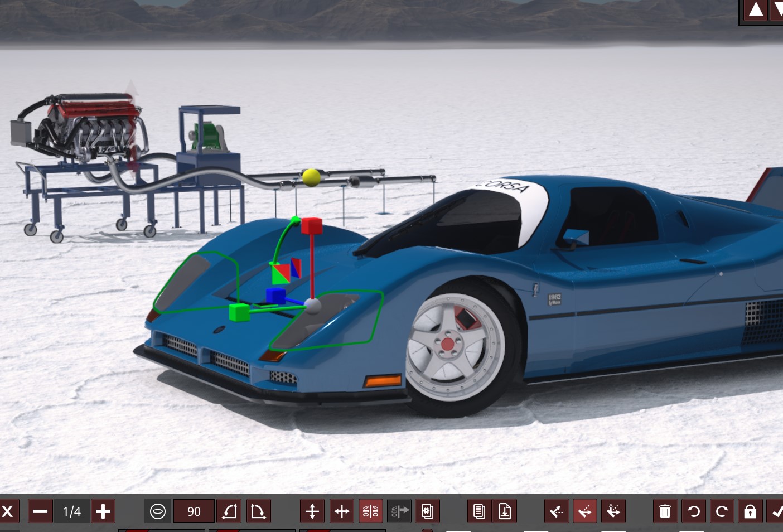Select the third axis mode icon with upward arrow
Image resolution: width=783 pixels, height=532 pixels.
tap(613, 511)
